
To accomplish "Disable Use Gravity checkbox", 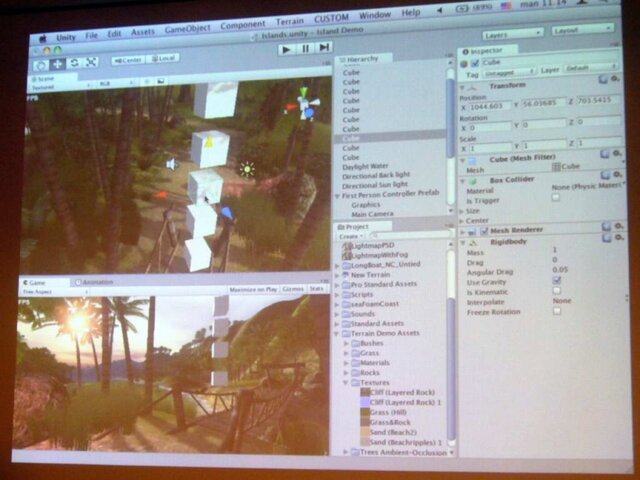I will (x=557, y=280).
